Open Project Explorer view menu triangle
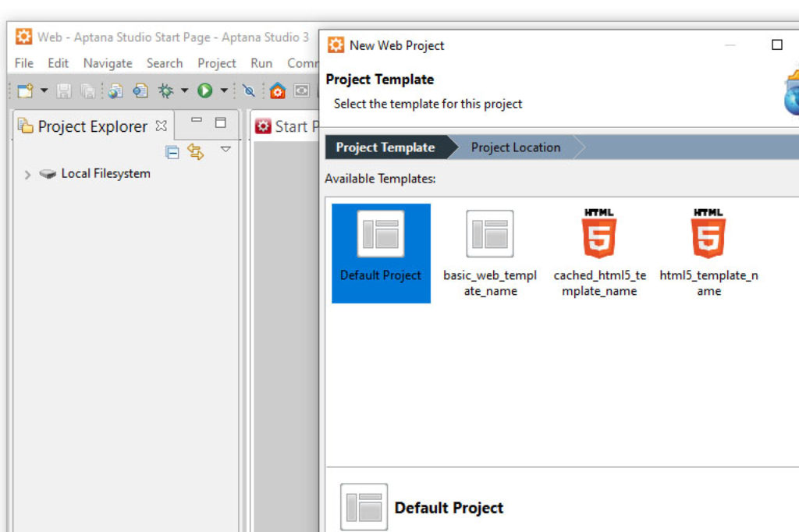The width and height of the screenshot is (799, 532). click(x=225, y=149)
